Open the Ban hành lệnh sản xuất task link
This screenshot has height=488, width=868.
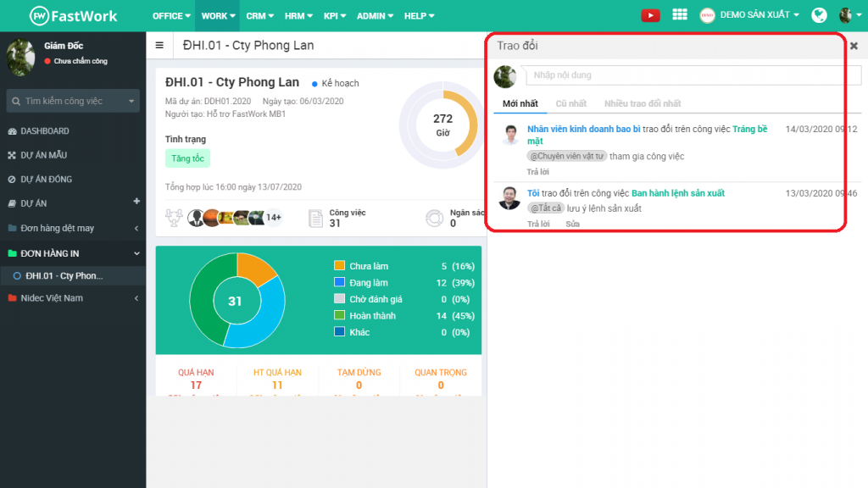(677, 193)
